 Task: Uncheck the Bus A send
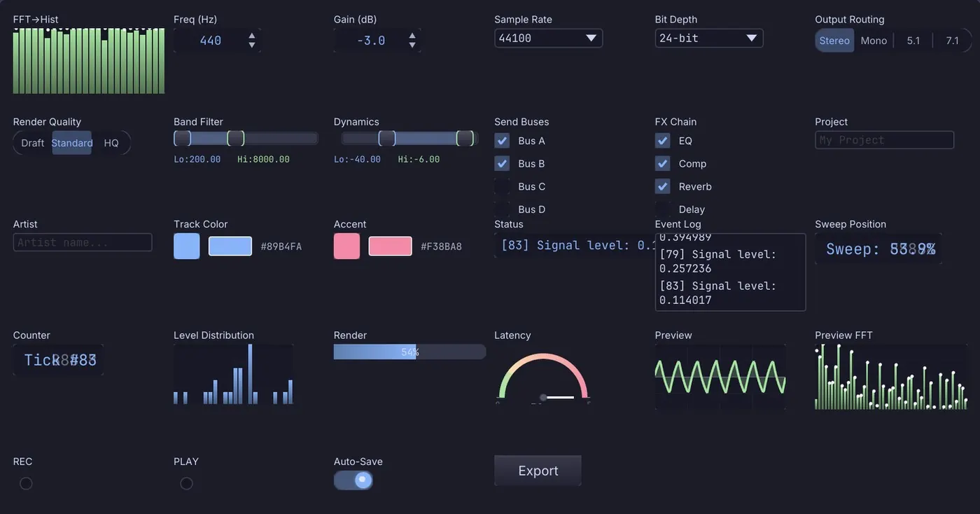tap(502, 141)
